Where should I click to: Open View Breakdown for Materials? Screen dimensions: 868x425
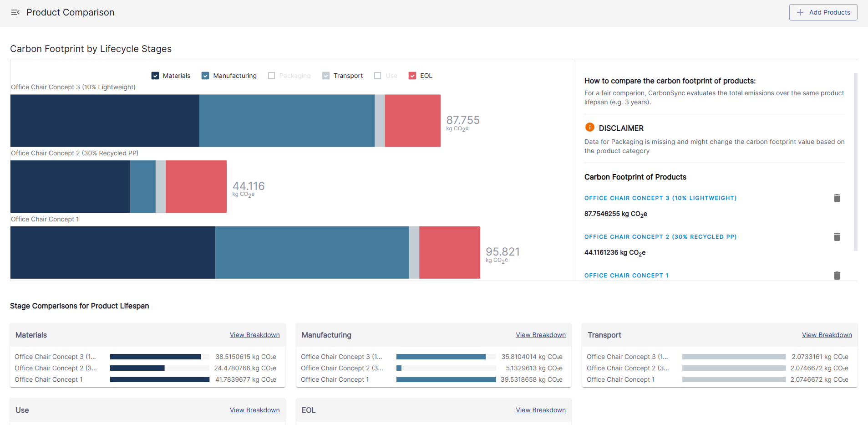[254, 335]
